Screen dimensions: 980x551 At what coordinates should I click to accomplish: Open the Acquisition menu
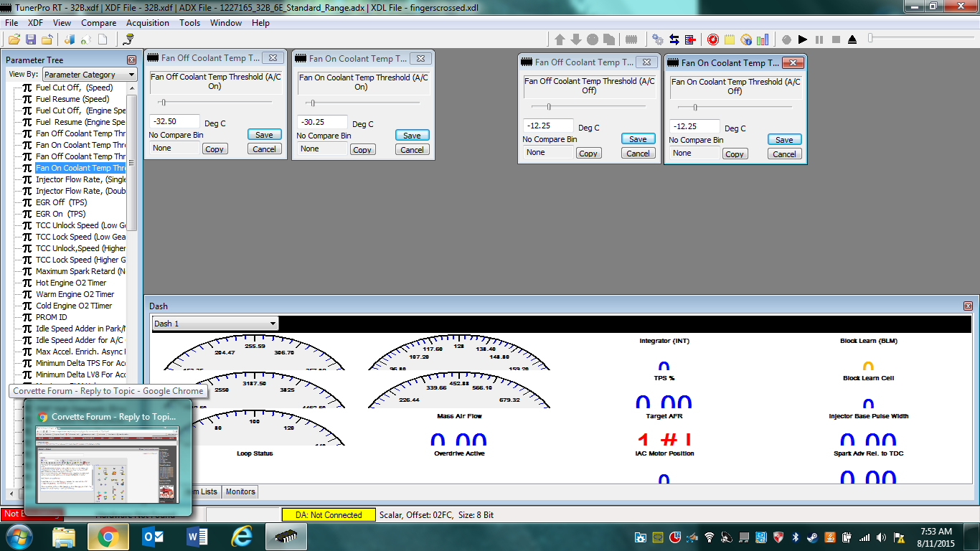(x=148, y=23)
